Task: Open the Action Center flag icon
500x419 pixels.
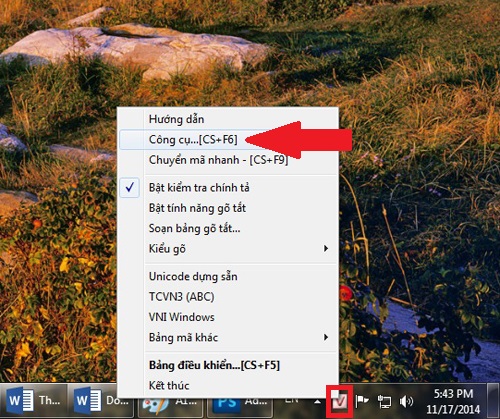Action: [x=362, y=401]
